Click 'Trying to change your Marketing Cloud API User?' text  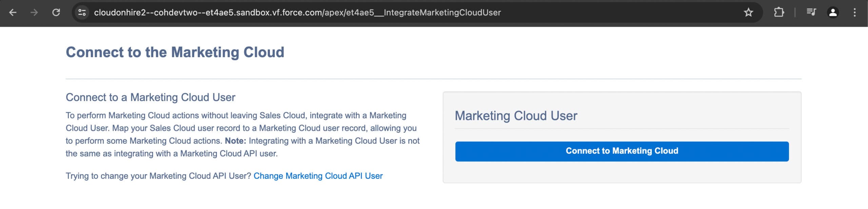pos(158,176)
